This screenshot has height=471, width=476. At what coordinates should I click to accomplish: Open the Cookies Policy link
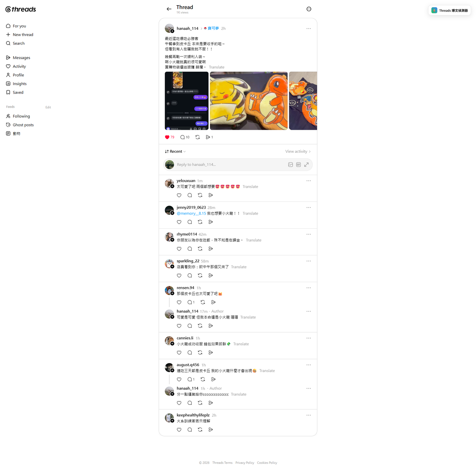point(267,463)
